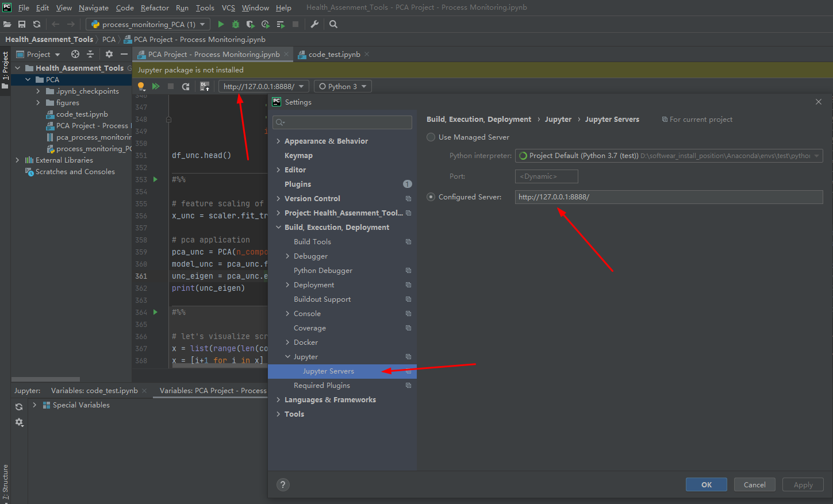Select Keymap settings item
Viewport: 833px width, 504px height.
298,156
